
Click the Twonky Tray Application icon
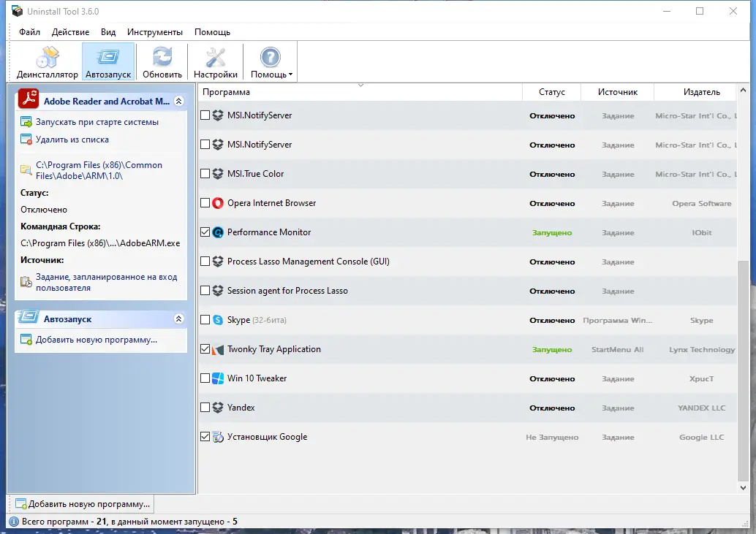(x=218, y=349)
